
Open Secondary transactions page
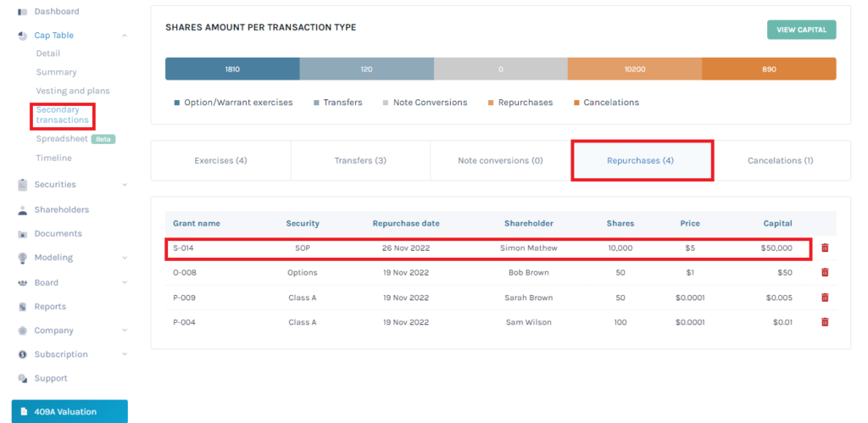[x=62, y=114]
